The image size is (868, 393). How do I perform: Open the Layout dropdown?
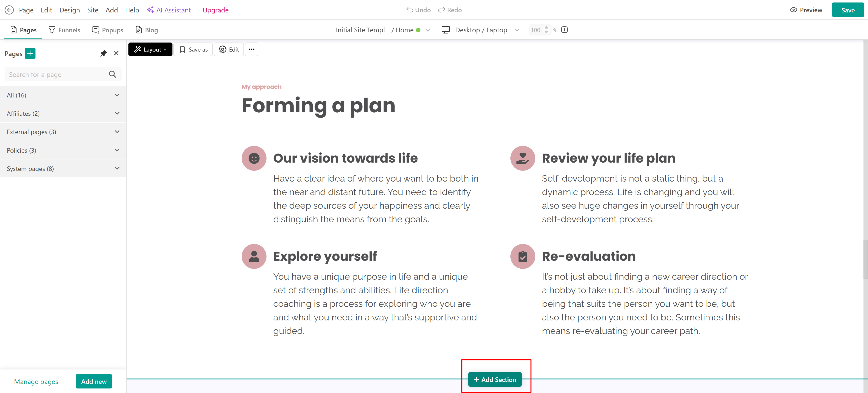click(150, 50)
